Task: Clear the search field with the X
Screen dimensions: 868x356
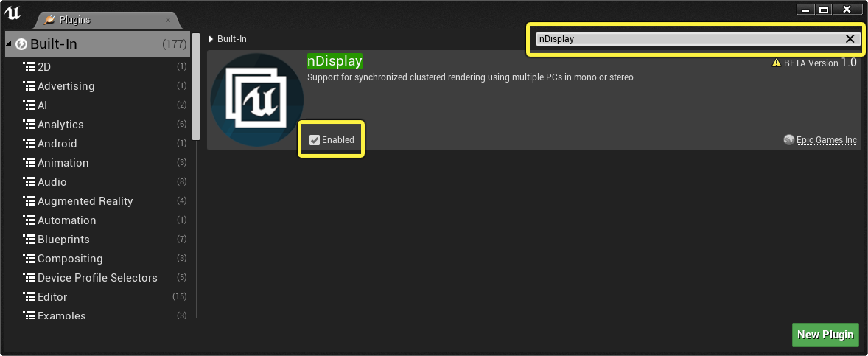Action: 850,39
